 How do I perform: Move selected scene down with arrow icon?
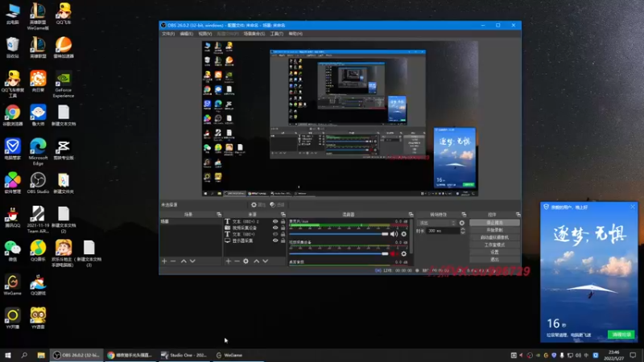pos(192,261)
